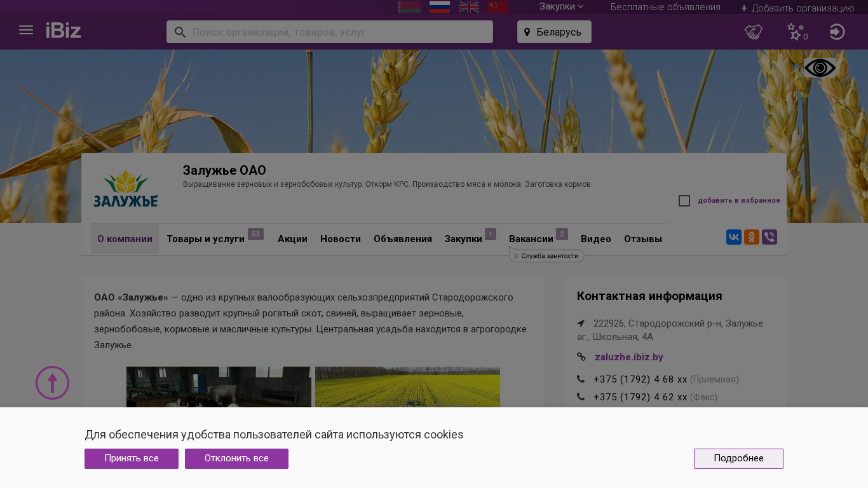Open the green field photo thumbnail

[407, 387]
